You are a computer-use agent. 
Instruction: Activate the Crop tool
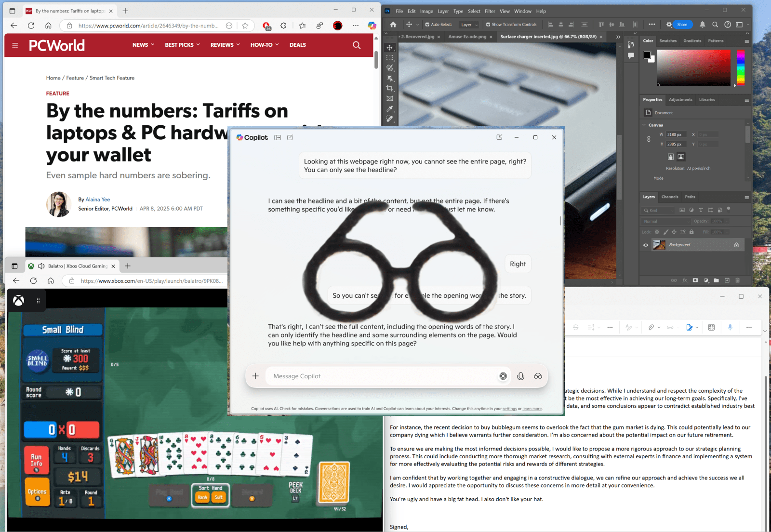(x=389, y=88)
